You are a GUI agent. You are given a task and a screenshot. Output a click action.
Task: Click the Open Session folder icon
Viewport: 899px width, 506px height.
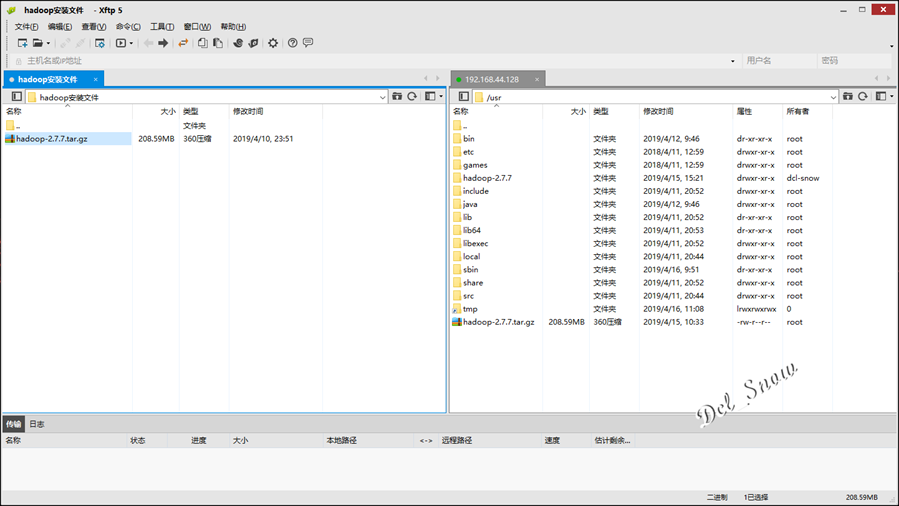tap(37, 43)
